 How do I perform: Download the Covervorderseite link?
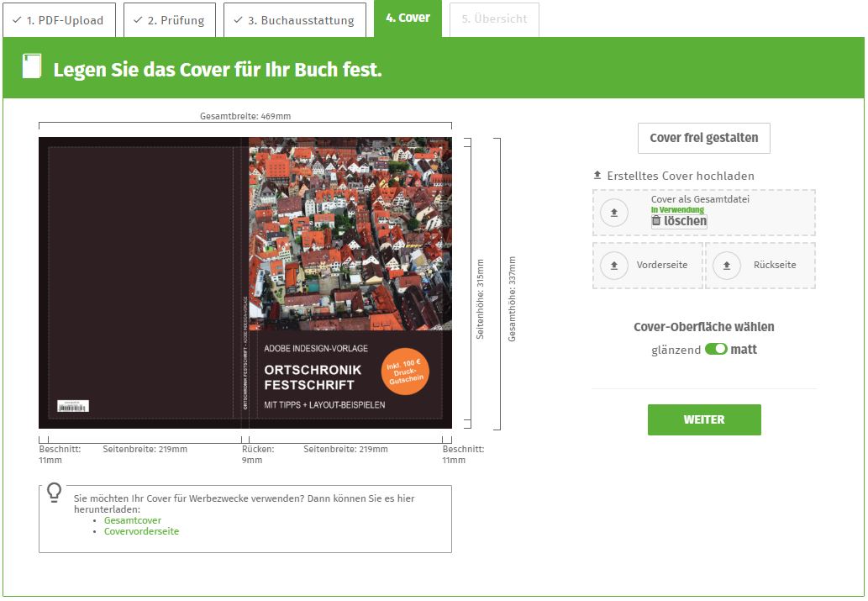142,531
